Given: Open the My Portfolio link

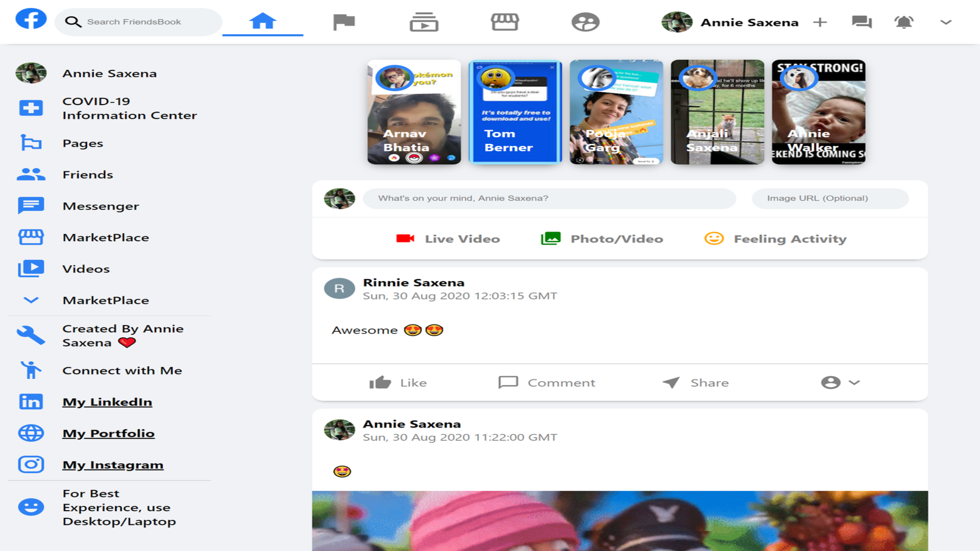Looking at the screenshot, I should pyautogui.click(x=108, y=433).
